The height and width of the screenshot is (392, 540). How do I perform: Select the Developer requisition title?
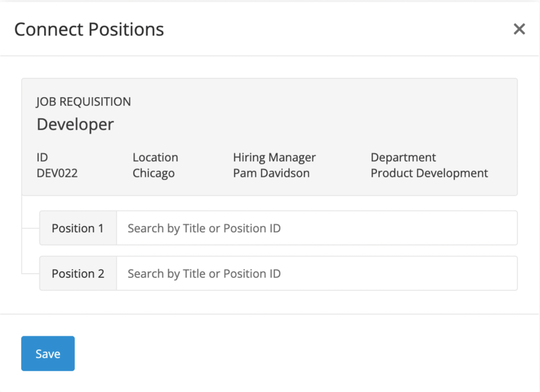click(75, 124)
